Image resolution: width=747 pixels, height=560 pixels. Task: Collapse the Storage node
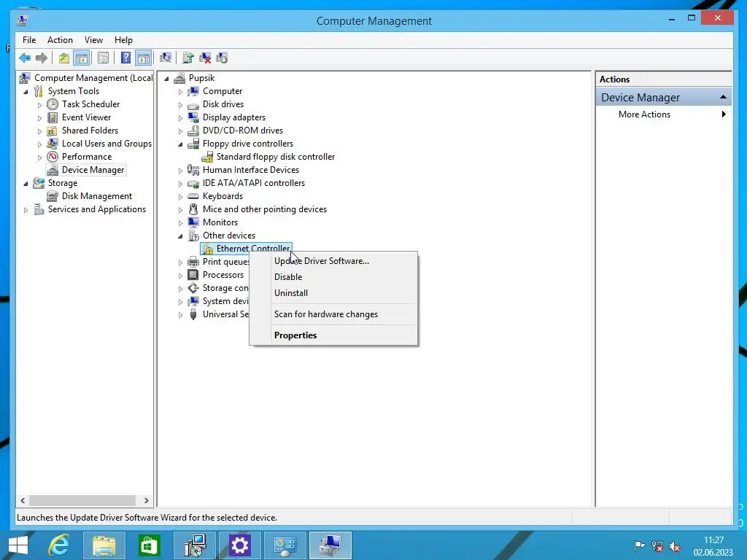(x=26, y=183)
